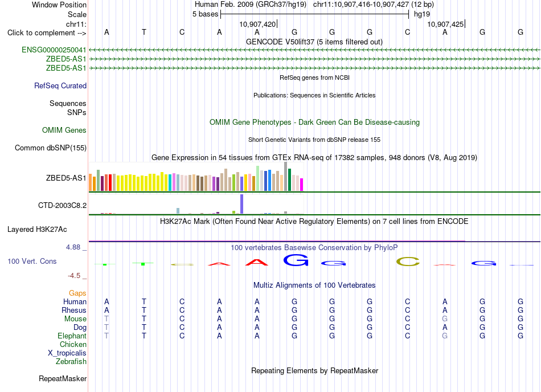Click the -4.5 PhyloP lower bound value
The height and width of the screenshot is (392, 541).
(74, 275)
